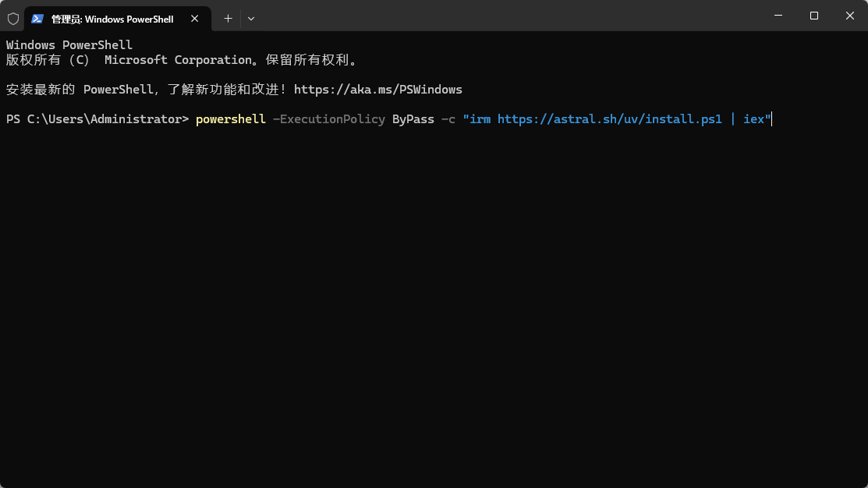This screenshot has height=488, width=868.
Task: Click the PS C:\Users\Administrator> prompt
Action: point(97,119)
